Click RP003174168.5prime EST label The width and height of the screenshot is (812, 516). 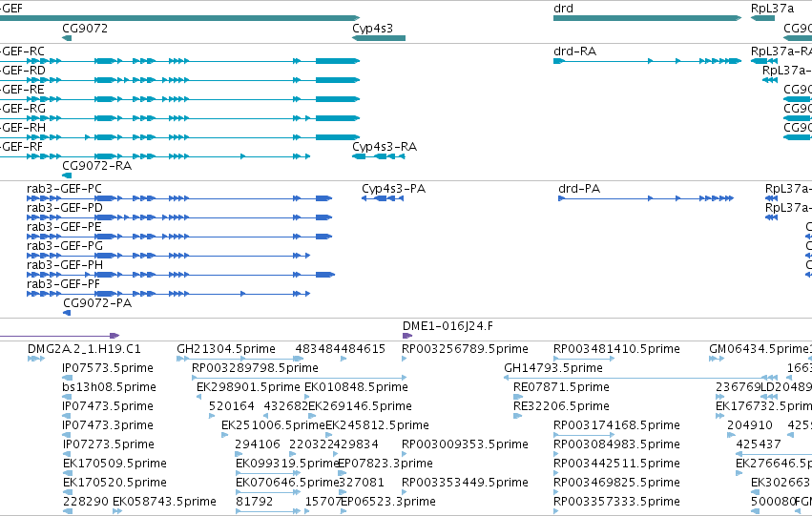click(x=616, y=426)
